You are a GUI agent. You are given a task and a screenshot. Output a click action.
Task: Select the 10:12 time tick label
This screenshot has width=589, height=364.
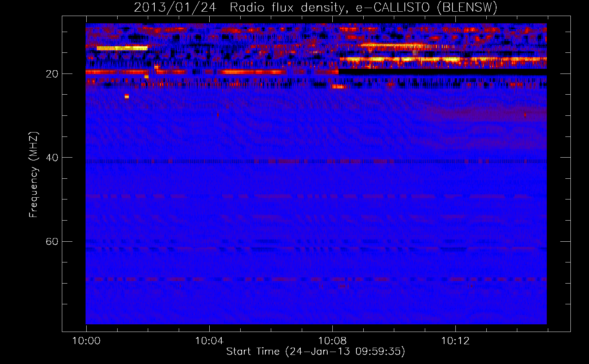point(455,341)
